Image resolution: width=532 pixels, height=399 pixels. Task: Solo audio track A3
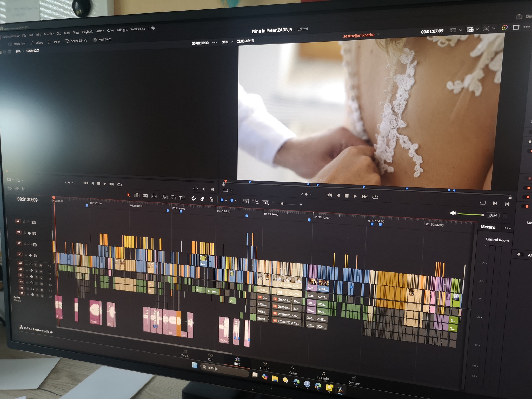37,277
